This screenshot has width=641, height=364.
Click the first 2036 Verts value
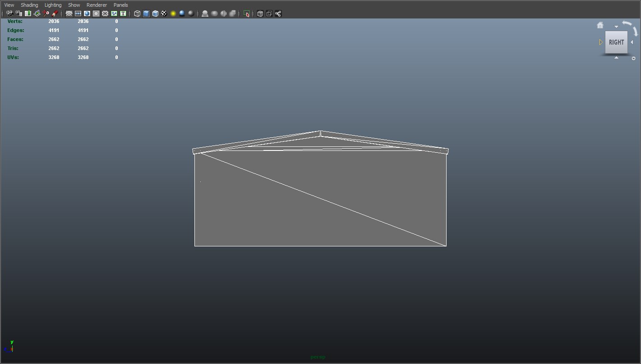click(54, 21)
